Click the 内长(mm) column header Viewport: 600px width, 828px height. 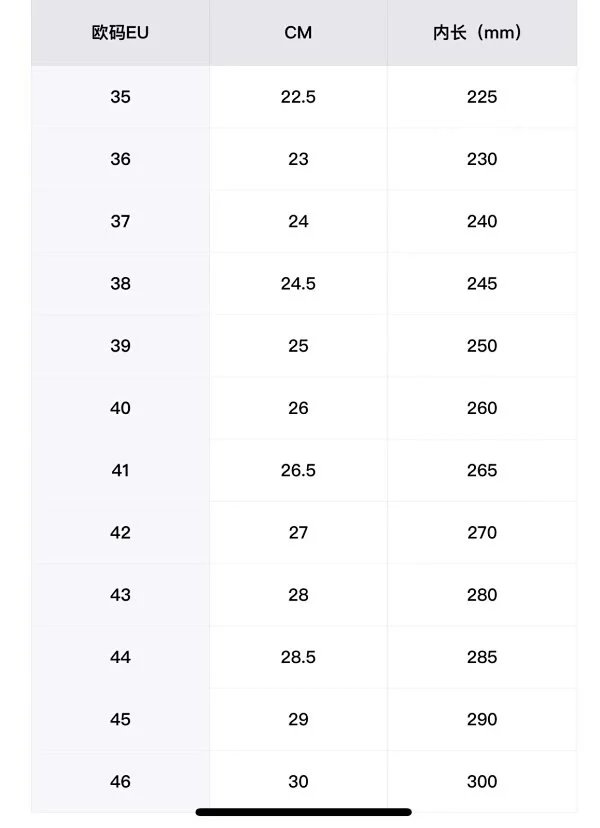[x=481, y=33]
